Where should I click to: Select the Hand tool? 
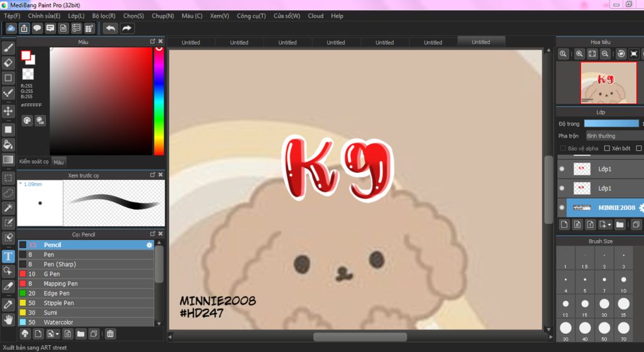8,319
